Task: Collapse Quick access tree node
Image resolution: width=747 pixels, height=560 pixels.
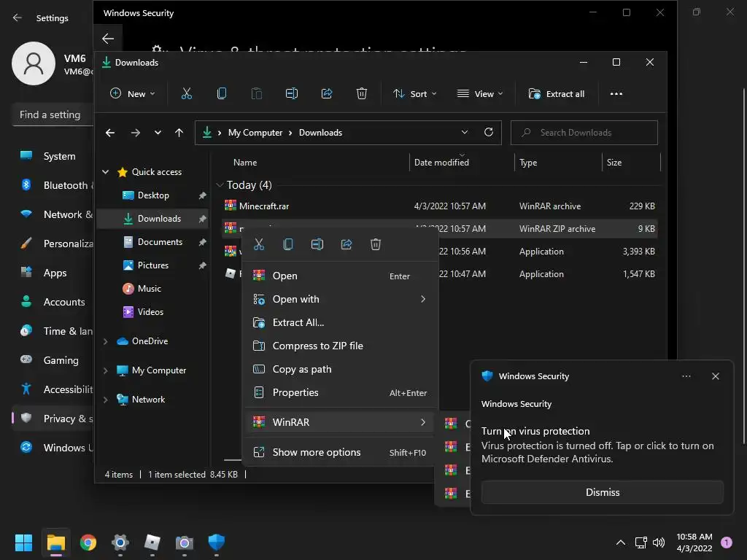Action: point(105,172)
